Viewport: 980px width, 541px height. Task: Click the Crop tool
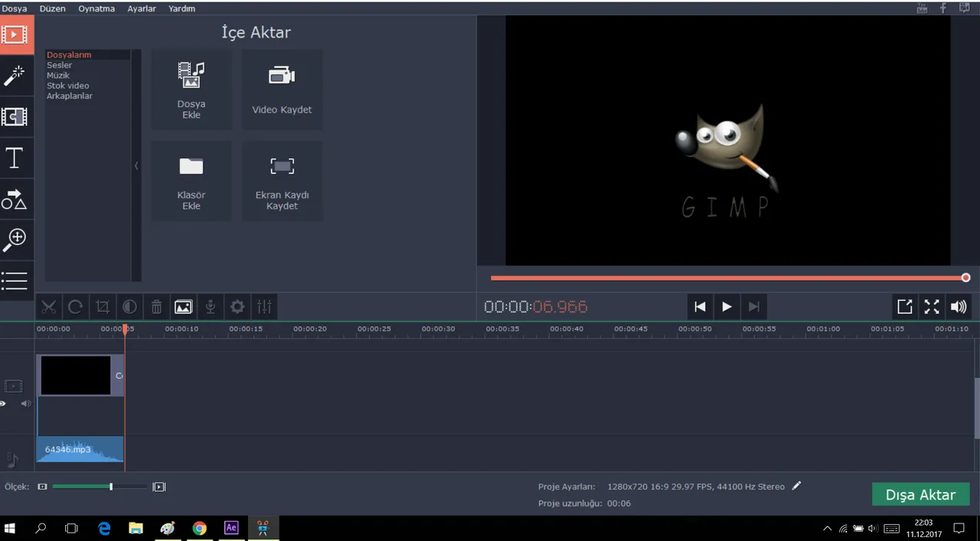pyautogui.click(x=103, y=307)
